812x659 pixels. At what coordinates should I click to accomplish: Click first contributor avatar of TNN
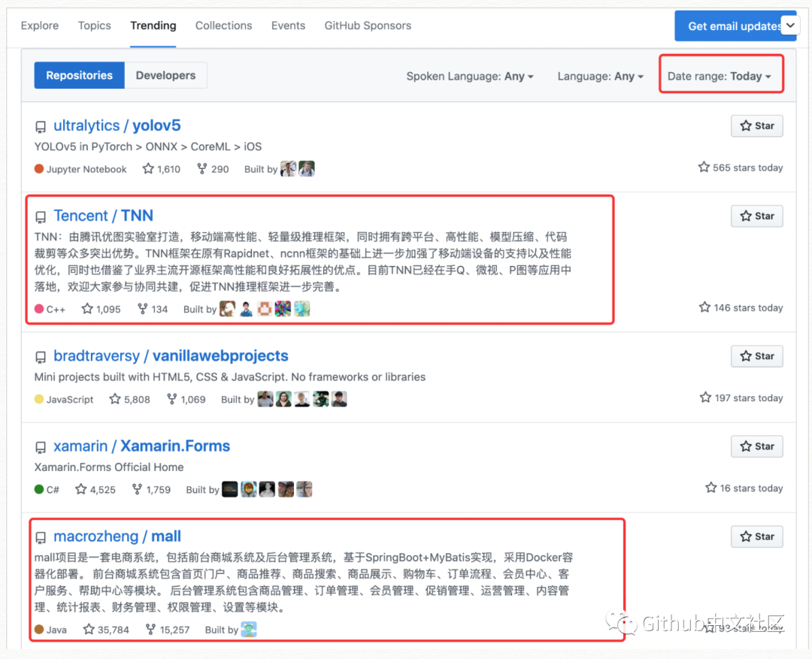click(x=227, y=309)
